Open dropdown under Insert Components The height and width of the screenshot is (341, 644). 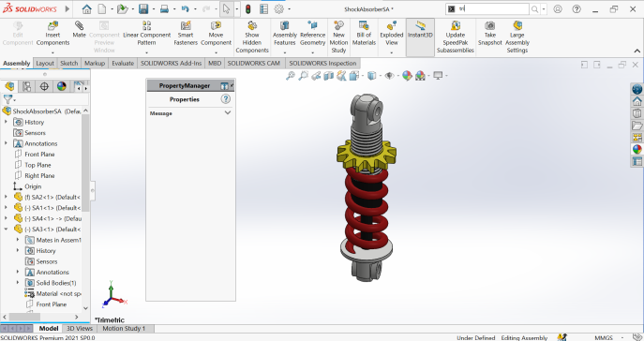(52, 52)
